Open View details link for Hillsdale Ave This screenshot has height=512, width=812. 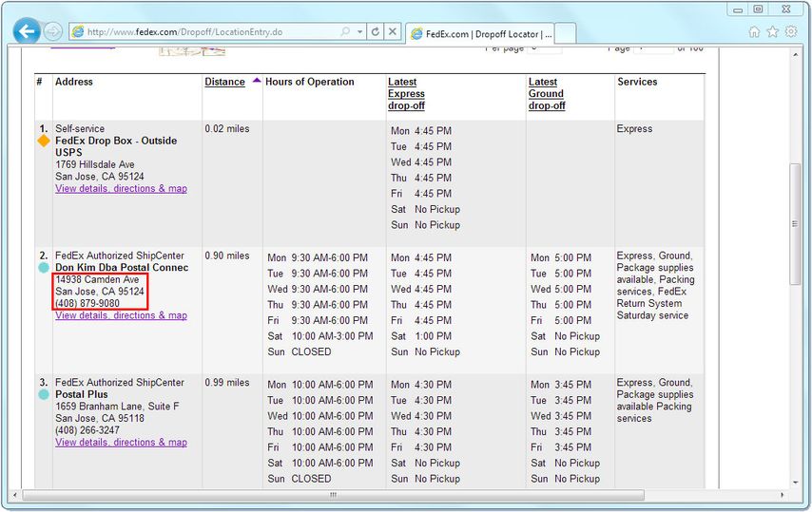[x=121, y=188]
